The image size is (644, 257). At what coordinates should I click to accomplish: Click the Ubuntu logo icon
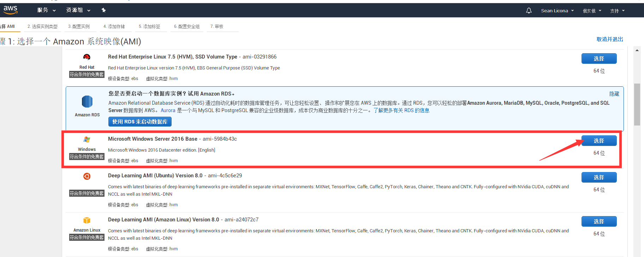[87, 176]
